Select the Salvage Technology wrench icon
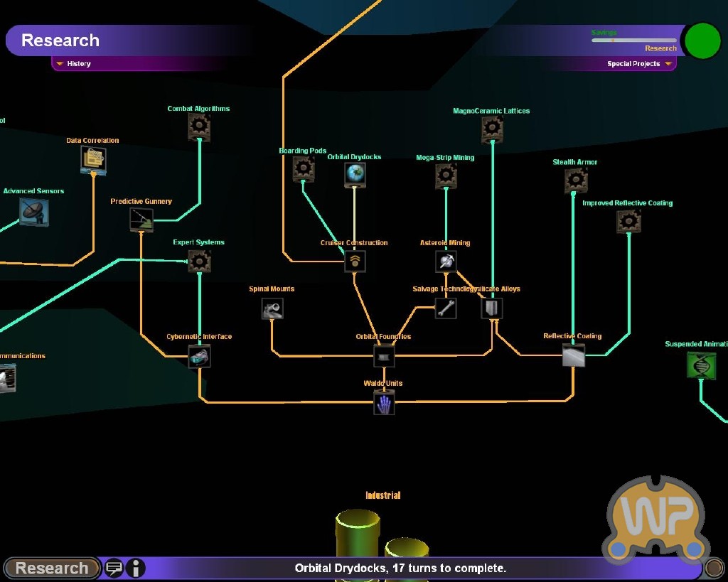The width and height of the screenshot is (728, 582). coord(446,308)
